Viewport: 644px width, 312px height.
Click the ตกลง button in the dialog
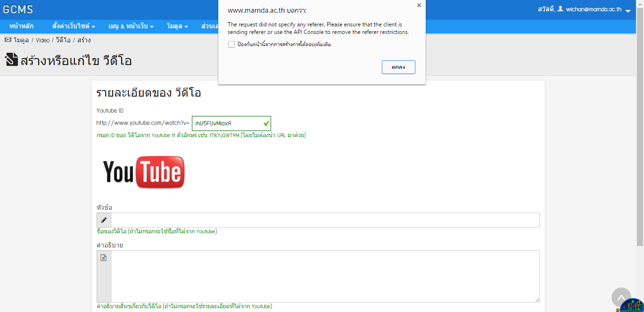[398, 67]
